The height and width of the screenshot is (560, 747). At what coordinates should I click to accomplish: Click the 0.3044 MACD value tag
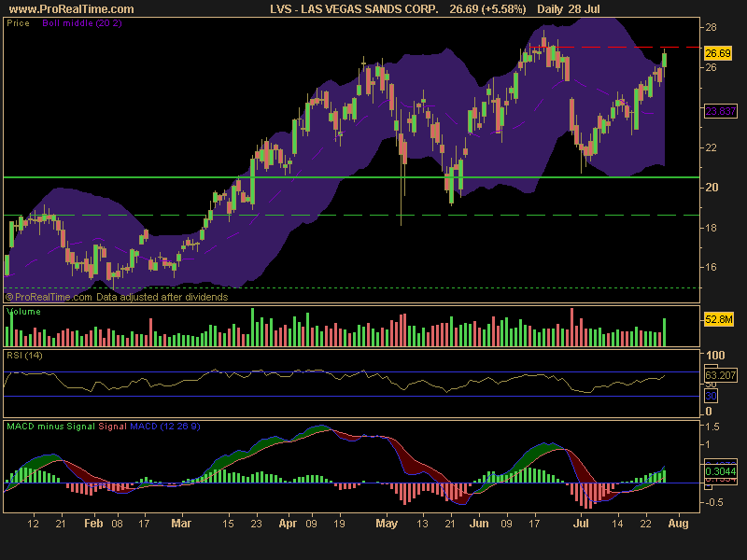(720, 471)
